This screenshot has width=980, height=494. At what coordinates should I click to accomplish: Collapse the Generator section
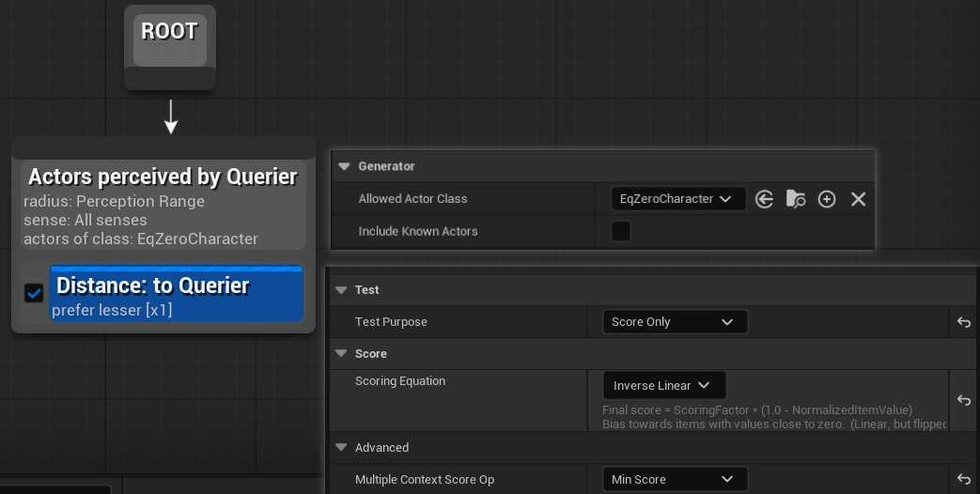tap(344, 166)
